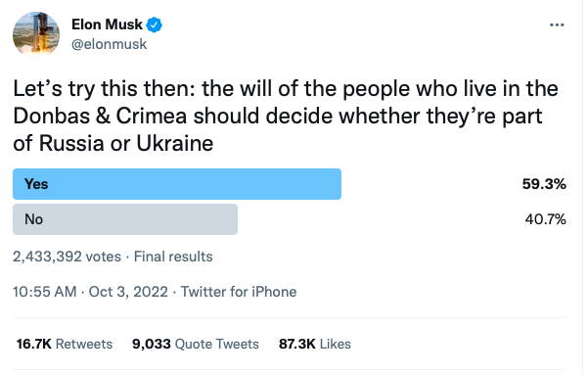View the 16.7K Retweets list
Viewport: 588px width, 375px height.
tap(65, 344)
